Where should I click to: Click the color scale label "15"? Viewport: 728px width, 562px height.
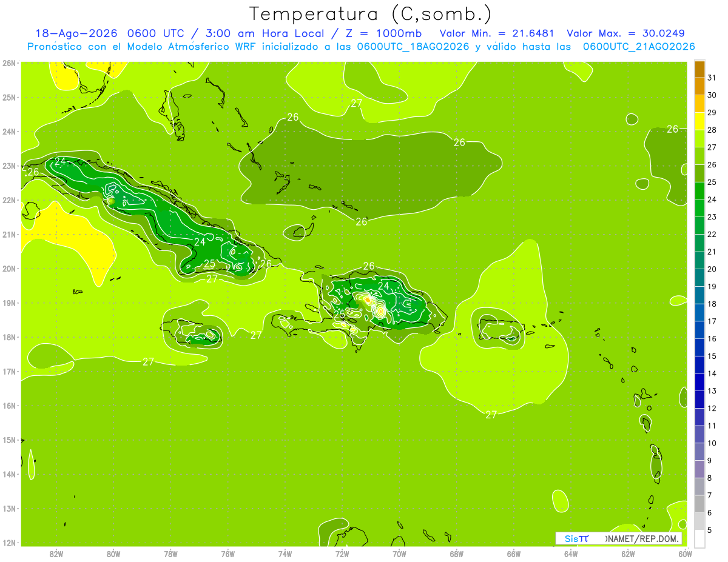pos(712,356)
